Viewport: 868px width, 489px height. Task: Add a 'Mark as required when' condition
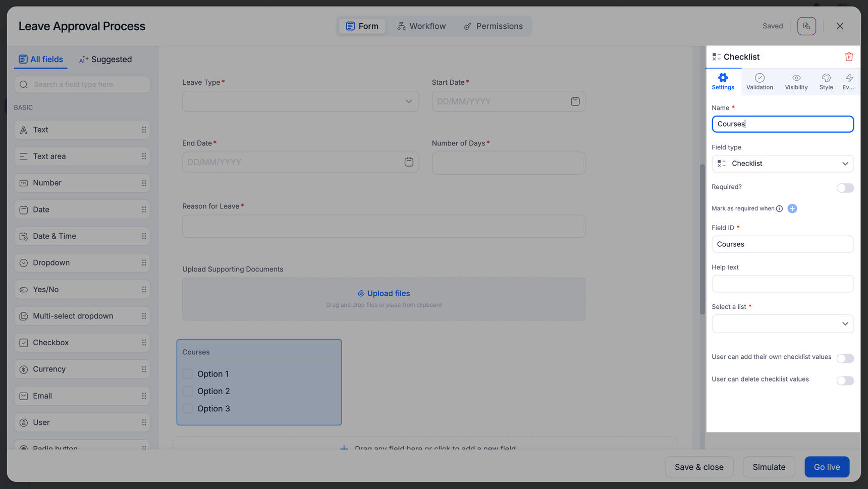792,208
